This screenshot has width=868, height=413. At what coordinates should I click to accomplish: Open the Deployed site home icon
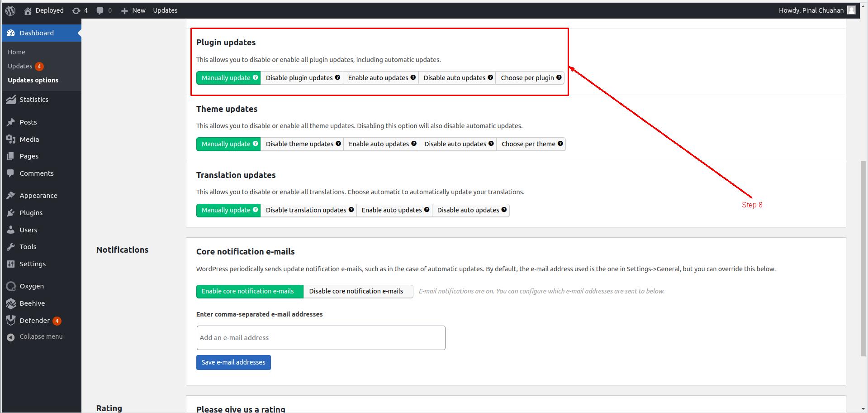(28, 10)
